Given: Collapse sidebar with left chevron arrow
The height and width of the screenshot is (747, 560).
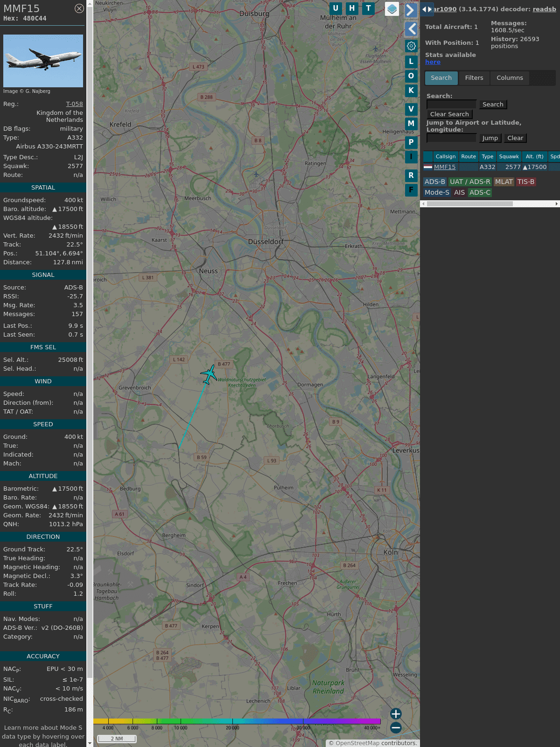Looking at the screenshot, I should coord(411,29).
